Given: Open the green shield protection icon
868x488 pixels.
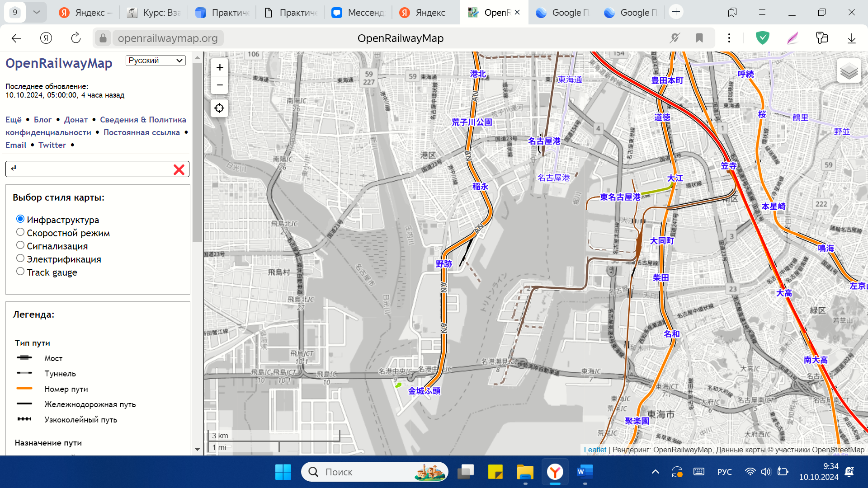Looking at the screenshot, I should point(763,38).
